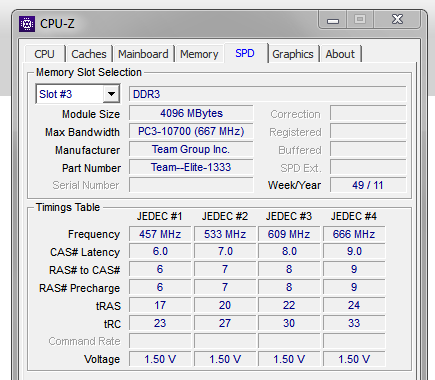The height and width of the screenshot is (380, 435).
Task: Click the Module Size label
Action: [x=91, y=114]
